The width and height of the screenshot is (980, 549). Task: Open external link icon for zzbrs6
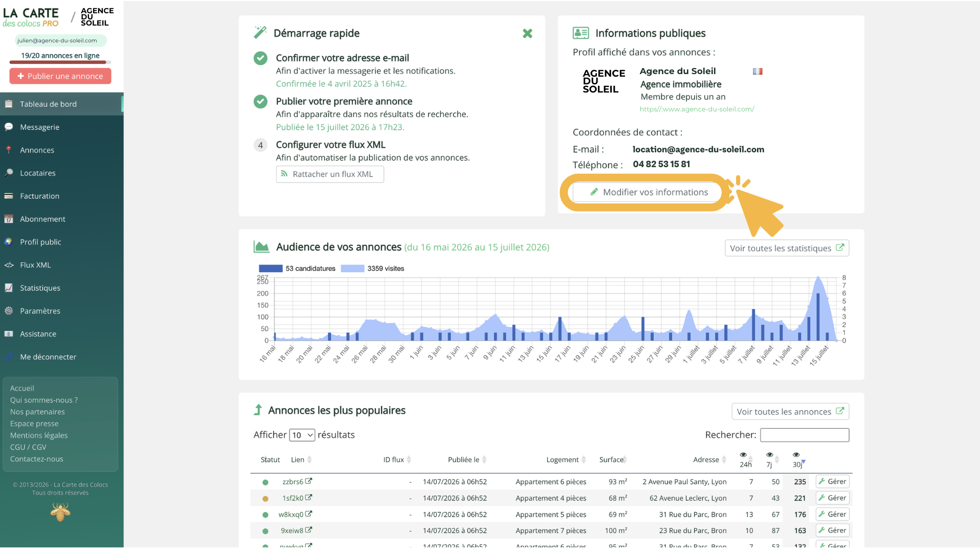click(x=309, y=481)
